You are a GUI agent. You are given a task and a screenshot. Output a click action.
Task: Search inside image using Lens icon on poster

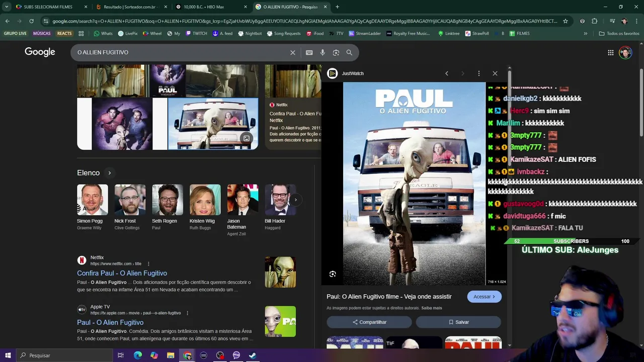(333, 274)
